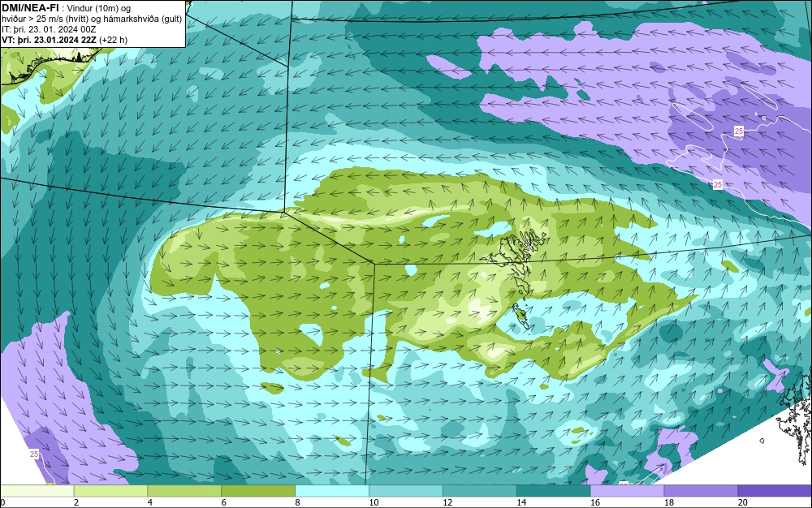Viewport: 812px width, 508px height.
Task: Click the 'VT: þri. 23.01.2024 22Z' valid time
Action: 49,40
